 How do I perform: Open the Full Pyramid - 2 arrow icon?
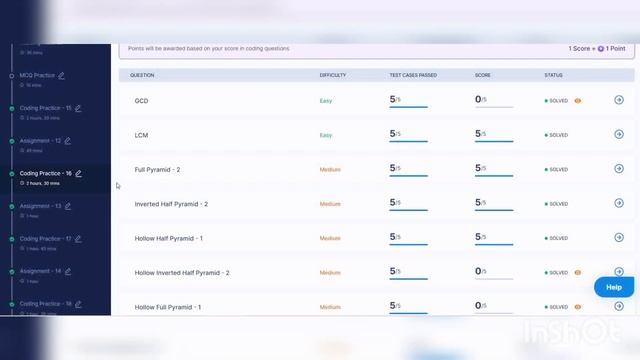coord(619,169)
